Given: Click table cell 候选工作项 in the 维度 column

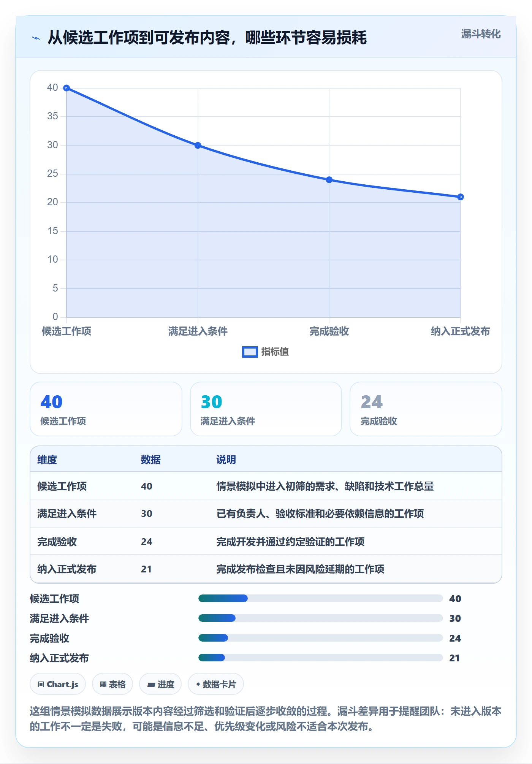Looking at the screenshot, I should (62, 486).
